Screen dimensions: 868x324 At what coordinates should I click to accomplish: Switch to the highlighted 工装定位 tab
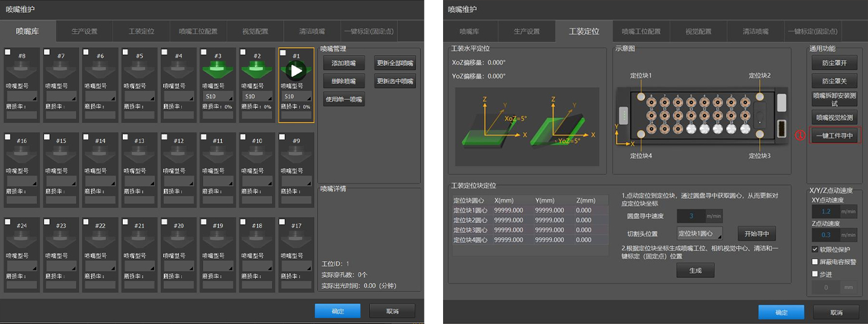(584, 31)
